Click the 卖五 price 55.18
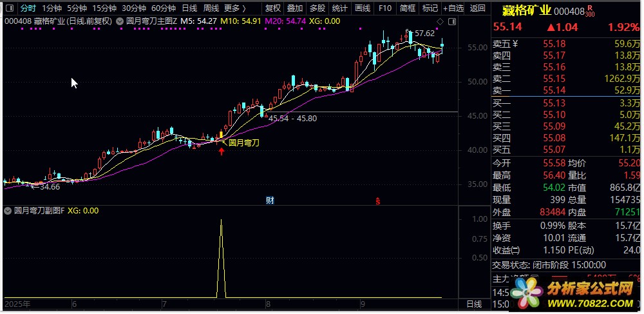Screen dimensions: 644x314 (554, 44)
